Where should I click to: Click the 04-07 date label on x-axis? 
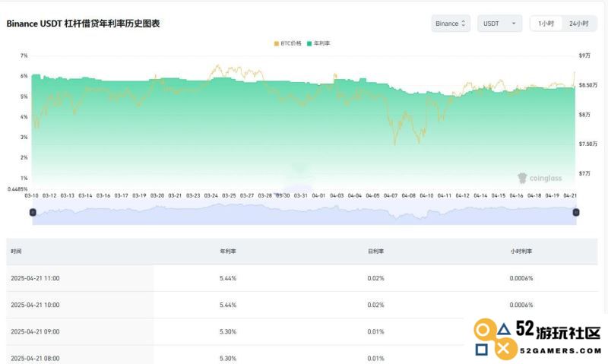[x=391, y=196]
